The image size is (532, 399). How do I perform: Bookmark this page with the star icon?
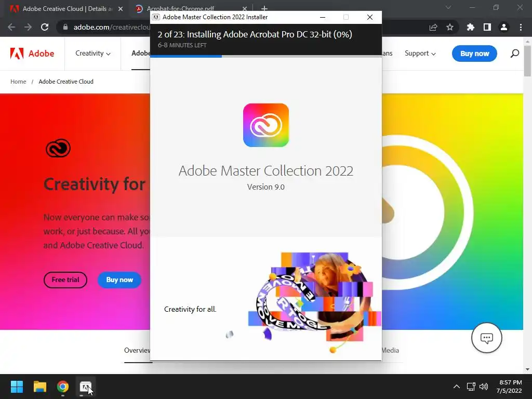(x=450, y=27)
